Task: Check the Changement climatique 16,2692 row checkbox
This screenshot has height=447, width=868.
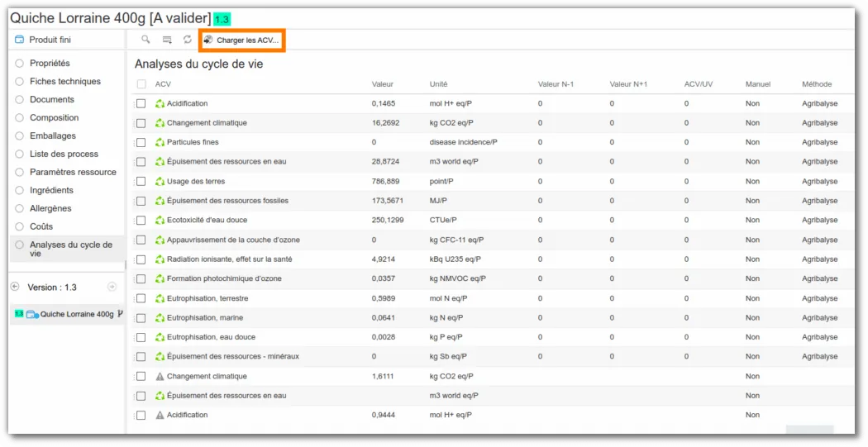Action: (141, 123)
